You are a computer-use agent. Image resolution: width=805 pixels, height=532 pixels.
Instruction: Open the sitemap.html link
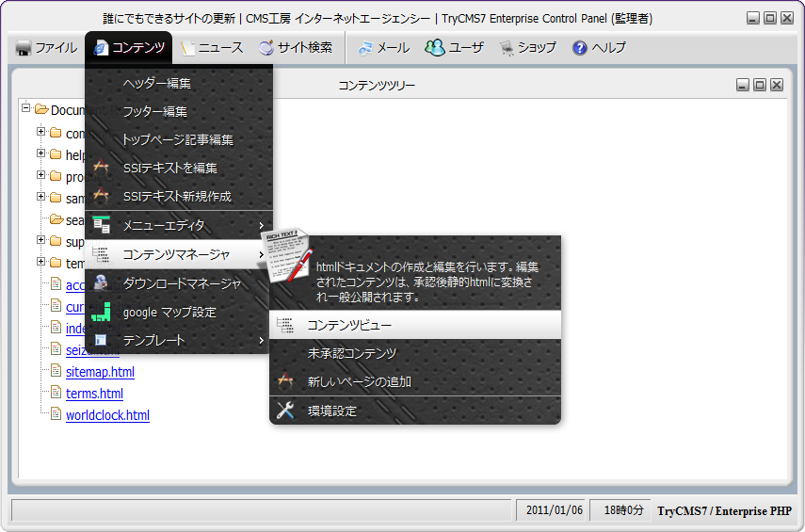pyautogui.click(x=100, y=372)
